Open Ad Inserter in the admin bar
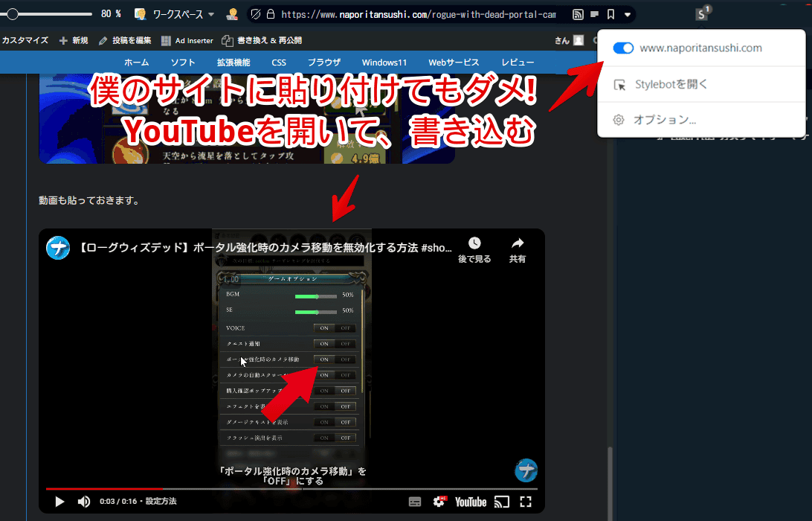The image size is (812, 521). [x=187, y=40]
